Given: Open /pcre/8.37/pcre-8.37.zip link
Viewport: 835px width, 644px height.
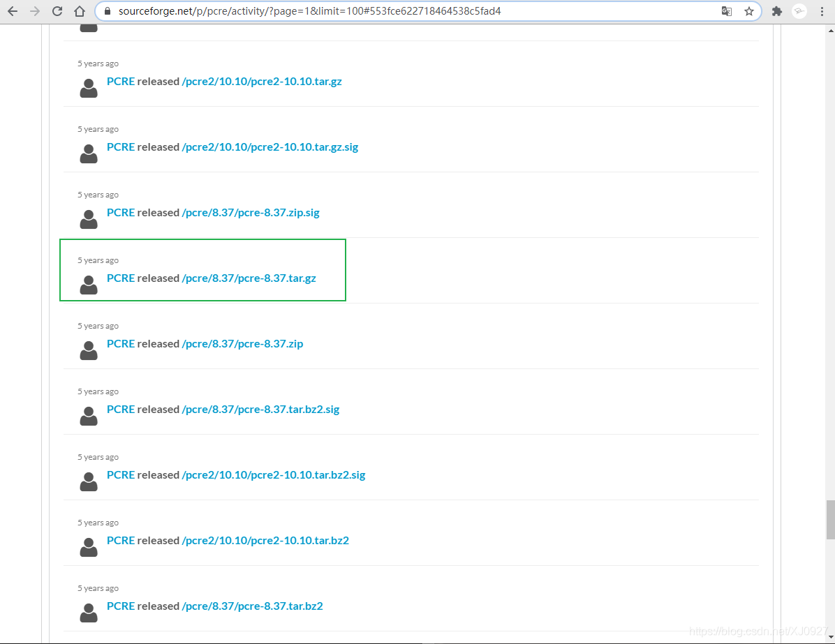Looking at the screenshot, I should click(242, 343).
